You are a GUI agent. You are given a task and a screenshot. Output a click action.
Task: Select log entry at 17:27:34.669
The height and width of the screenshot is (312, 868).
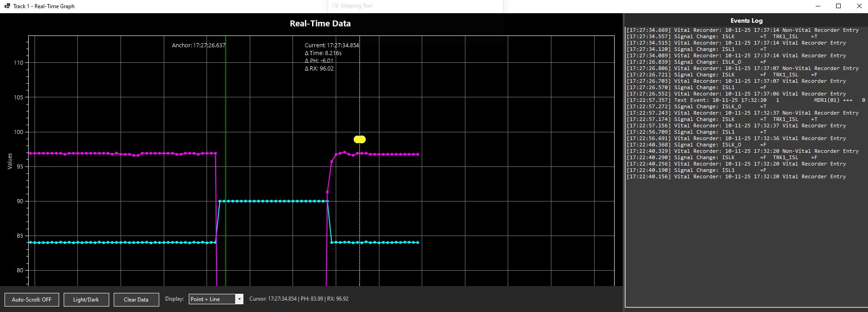pos(742,30)
